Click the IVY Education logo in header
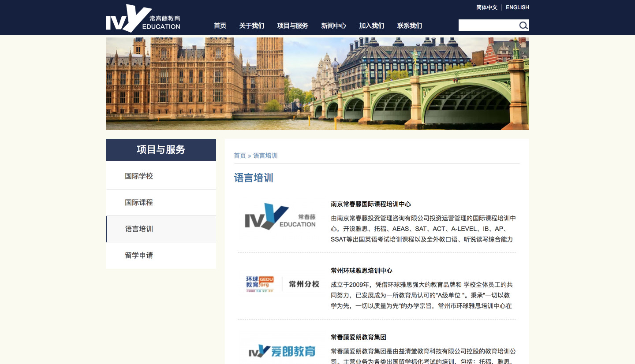This screenshot has height=364, width=635. [x=143, y=19]
